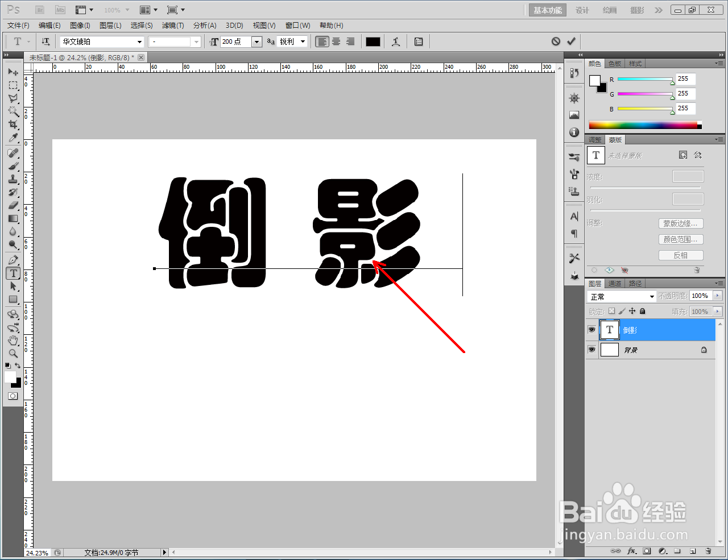728x560 pixels.
Task: Switch to the 通道 panel tab
Action: click(x=615, y=283)
